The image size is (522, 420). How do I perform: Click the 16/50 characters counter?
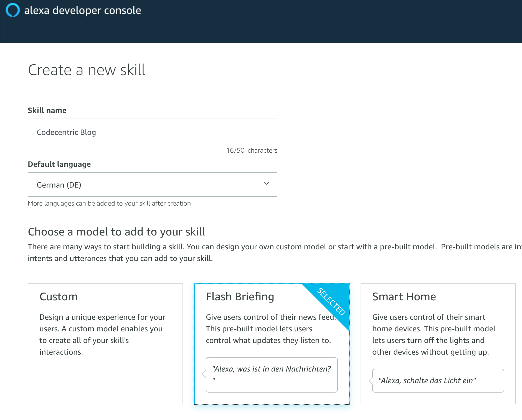tap(251, 150)
